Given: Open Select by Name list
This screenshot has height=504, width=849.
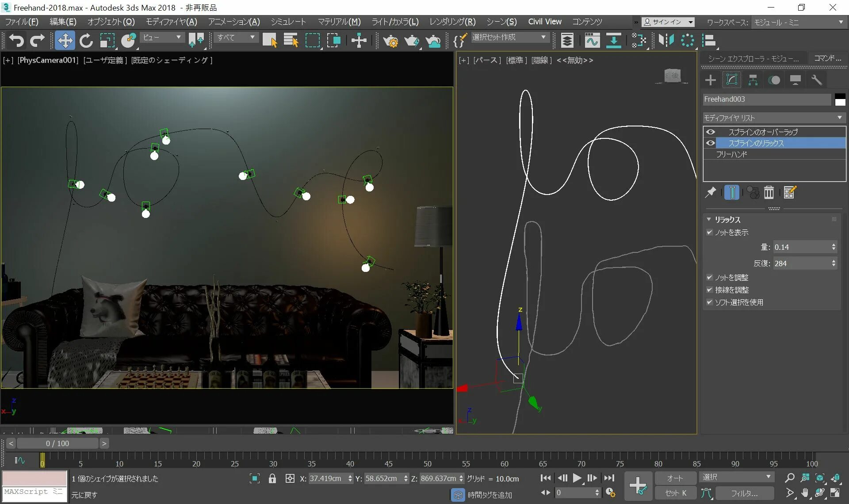Looking at the screenshot, I should tap(291, 41).
